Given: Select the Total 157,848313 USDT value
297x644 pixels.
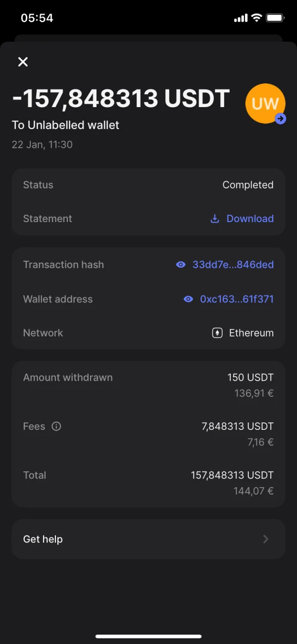Looking at the screenshot, I should (232, 475).
